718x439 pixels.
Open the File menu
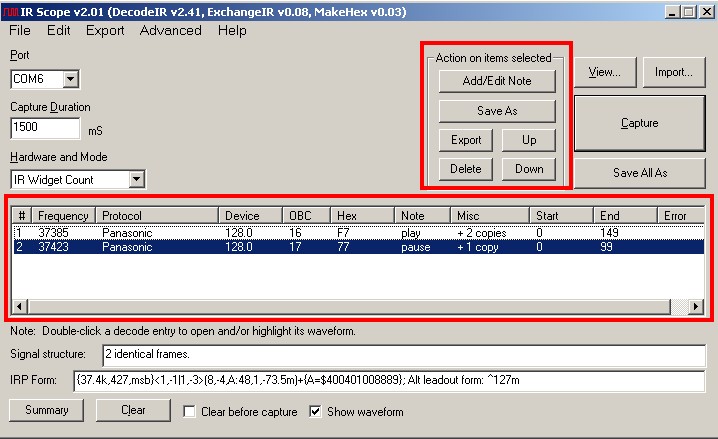(x=20, y=30)
